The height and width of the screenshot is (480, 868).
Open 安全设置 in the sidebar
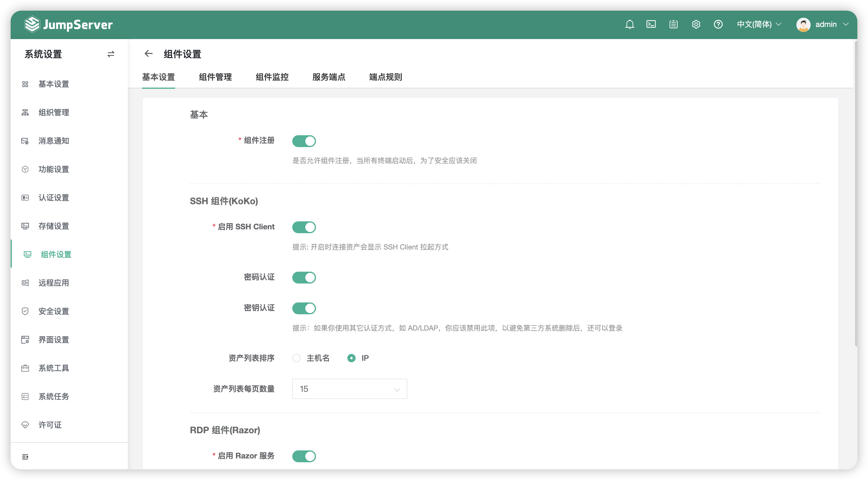coord(69,311)
